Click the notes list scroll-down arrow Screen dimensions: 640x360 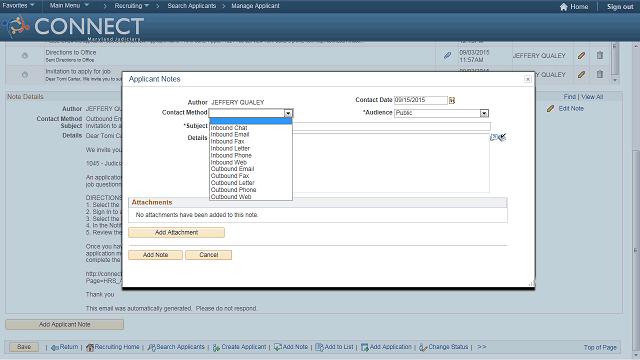615,80
